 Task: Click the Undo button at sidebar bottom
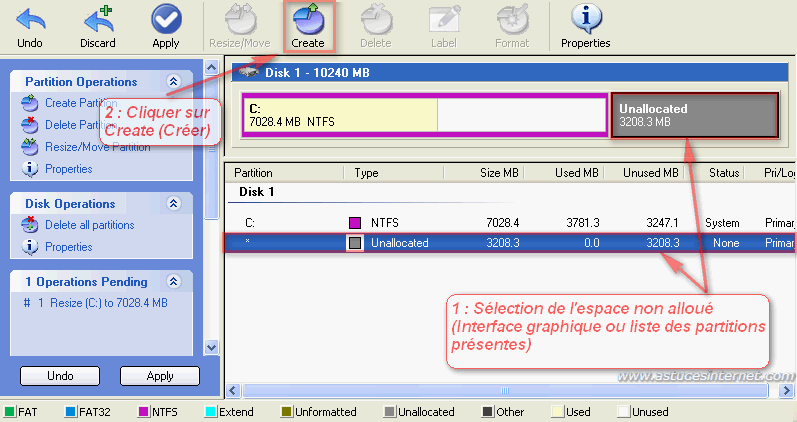tap(60, 376)
